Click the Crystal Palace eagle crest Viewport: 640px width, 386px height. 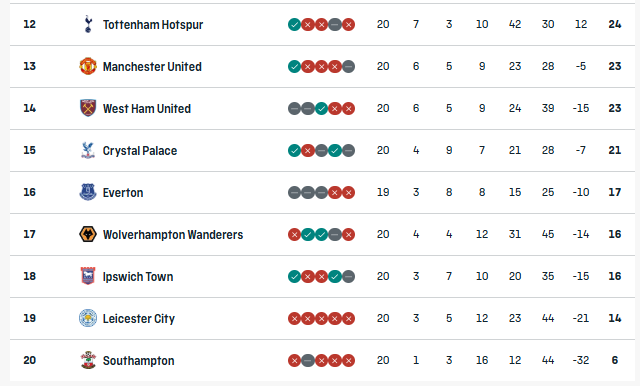pyautogui.click(x=88, y=150)
